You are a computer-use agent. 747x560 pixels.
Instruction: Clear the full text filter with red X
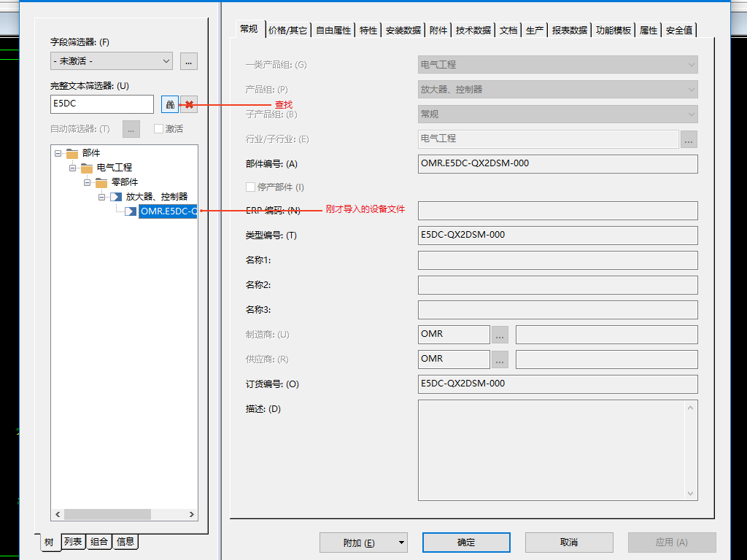(189, 104)
